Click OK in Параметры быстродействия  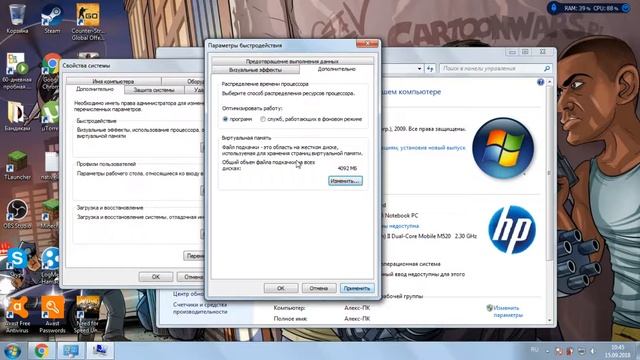[281, 288]
